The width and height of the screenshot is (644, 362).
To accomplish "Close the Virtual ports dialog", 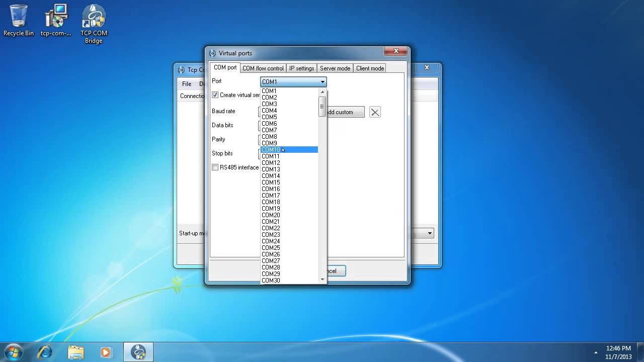I will pyautogui.click(x=396, y=51).
